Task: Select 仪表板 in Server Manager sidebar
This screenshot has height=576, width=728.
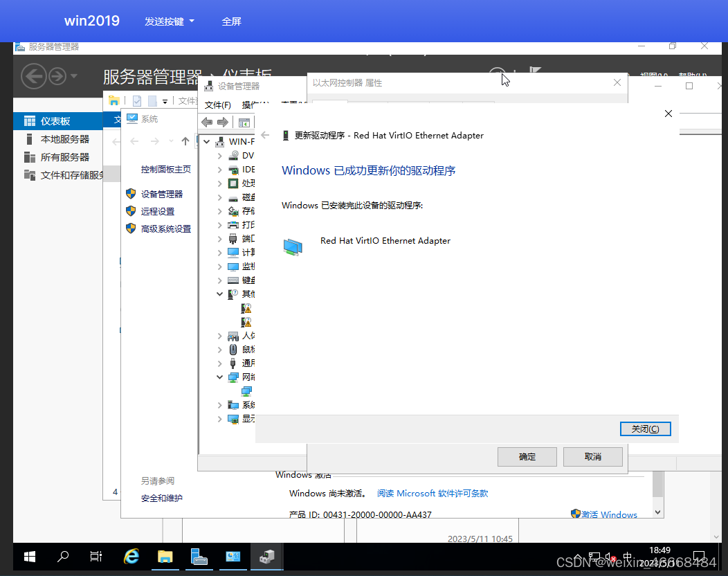Action: pos(57,120)
